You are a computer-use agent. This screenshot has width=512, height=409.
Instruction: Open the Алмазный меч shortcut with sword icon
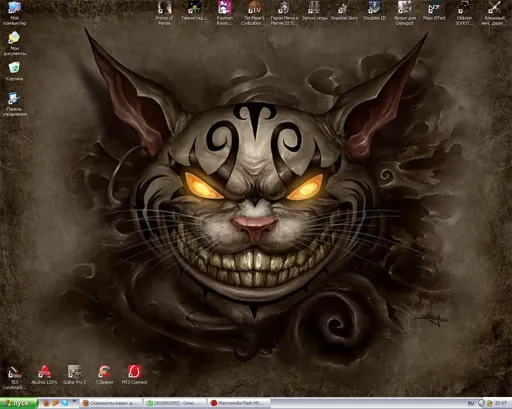point(494,13)
